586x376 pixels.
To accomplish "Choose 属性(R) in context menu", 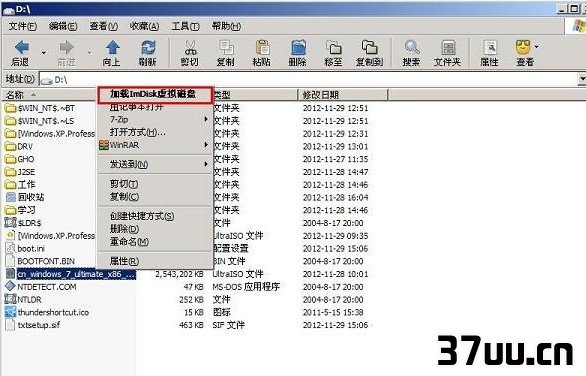I will (x=155, y=261).
